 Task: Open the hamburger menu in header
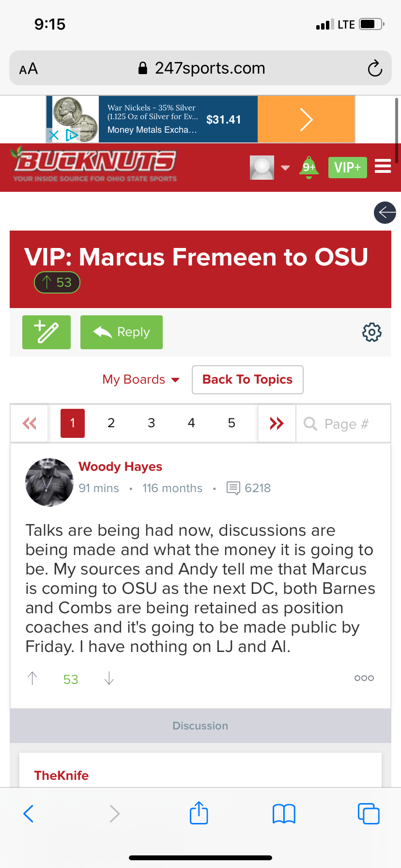pos(383,166)
